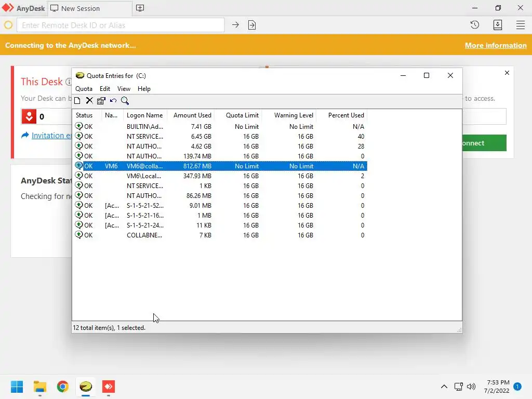Viewport: 532px width, 399px height.
Task: Sort by the Na... name column header
Action: tap(113, 115)
